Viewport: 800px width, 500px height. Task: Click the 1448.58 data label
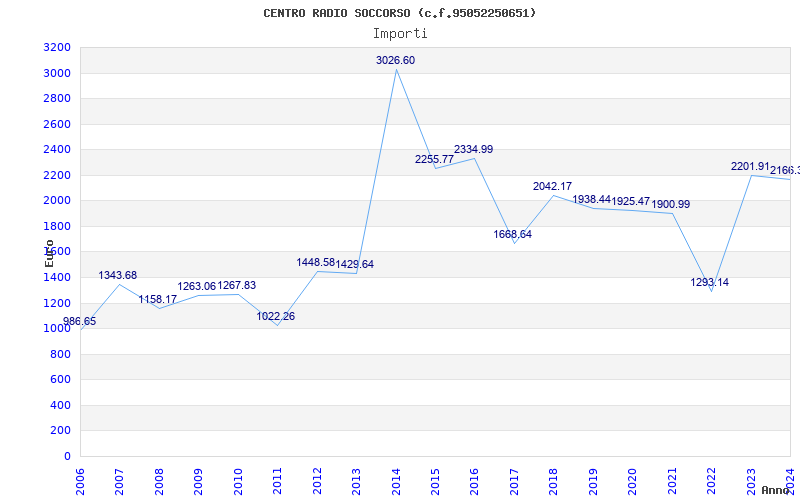pos(316,262)
